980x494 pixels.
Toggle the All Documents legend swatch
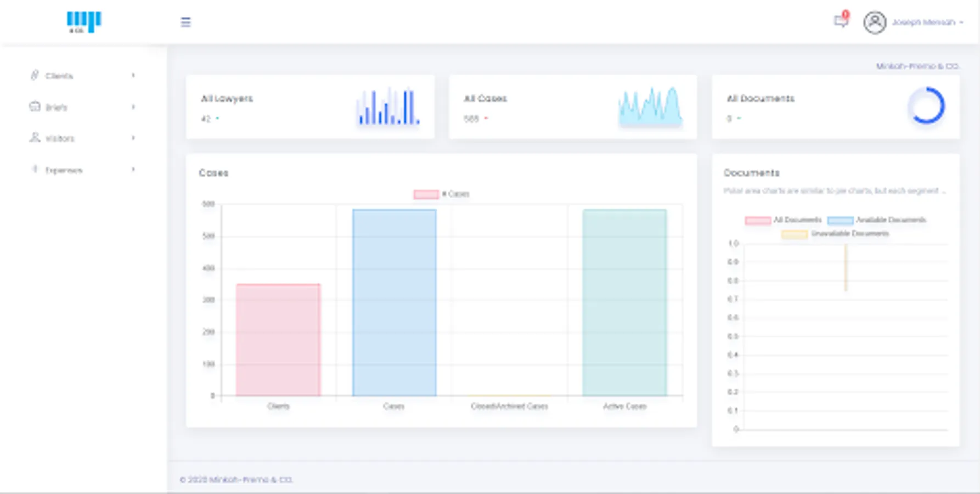coord(758,220)
